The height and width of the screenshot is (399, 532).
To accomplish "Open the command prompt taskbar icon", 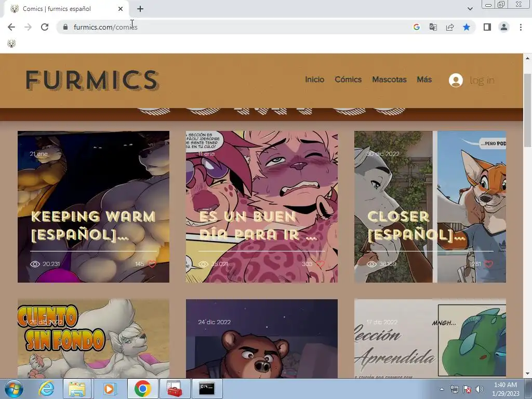I will [207, 389].
